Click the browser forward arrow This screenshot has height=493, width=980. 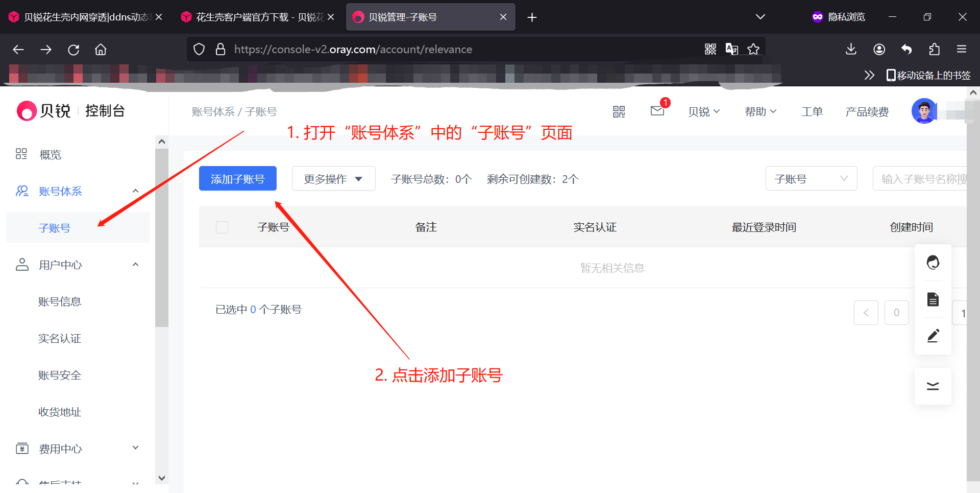click(x=46, y=50)
